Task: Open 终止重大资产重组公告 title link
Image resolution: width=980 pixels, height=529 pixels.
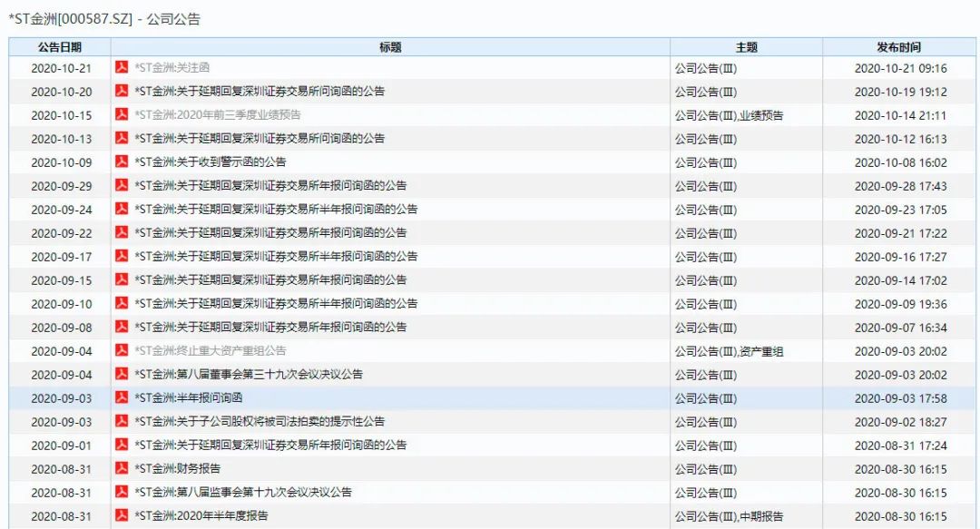Action: (210, 351)
